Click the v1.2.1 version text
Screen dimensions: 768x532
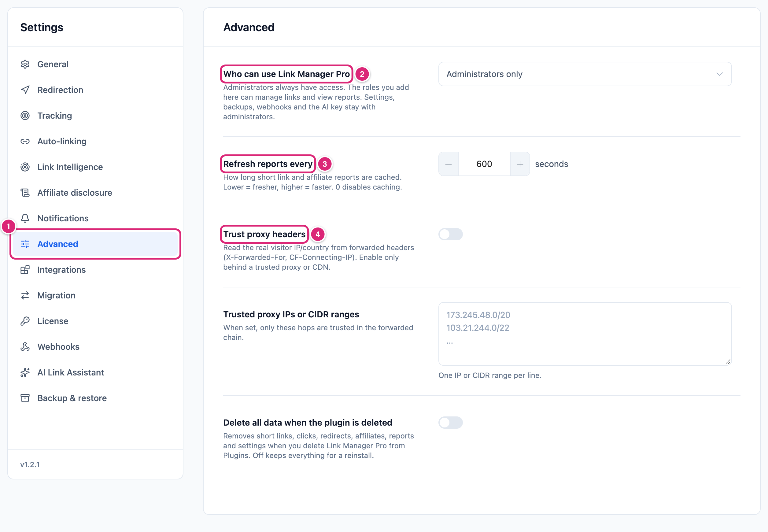[30, 464]
